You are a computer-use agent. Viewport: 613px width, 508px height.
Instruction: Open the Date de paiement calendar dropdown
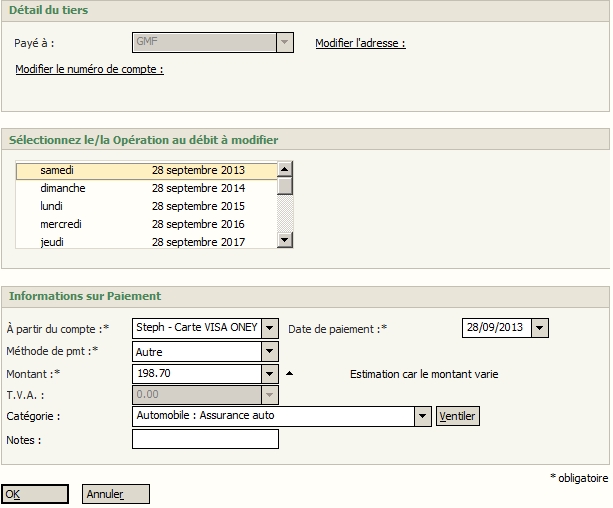(540, 328)
